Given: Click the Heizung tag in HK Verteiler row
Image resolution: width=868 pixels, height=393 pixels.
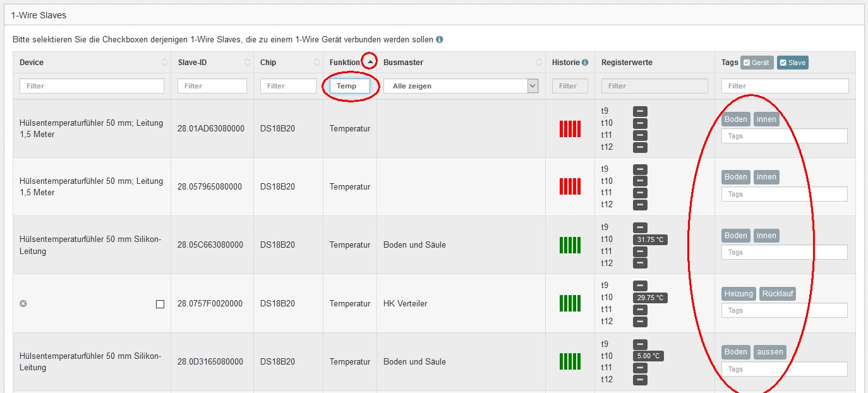Looking at the screenshot, I should click(738, 293).
